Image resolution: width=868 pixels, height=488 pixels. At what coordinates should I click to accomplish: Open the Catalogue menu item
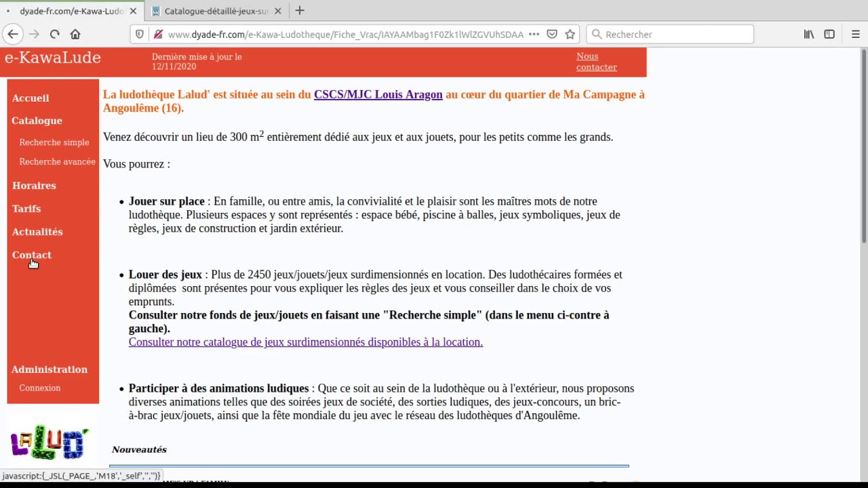click(37, 121)
